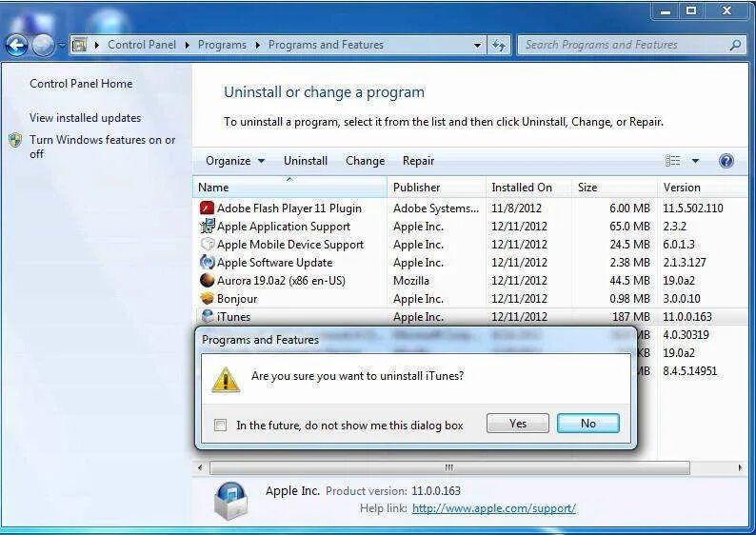Viewport: 756px width, 535px height.
Task: Expand arrow before Control Panel breadcrumb
Action: coord(97,46)
